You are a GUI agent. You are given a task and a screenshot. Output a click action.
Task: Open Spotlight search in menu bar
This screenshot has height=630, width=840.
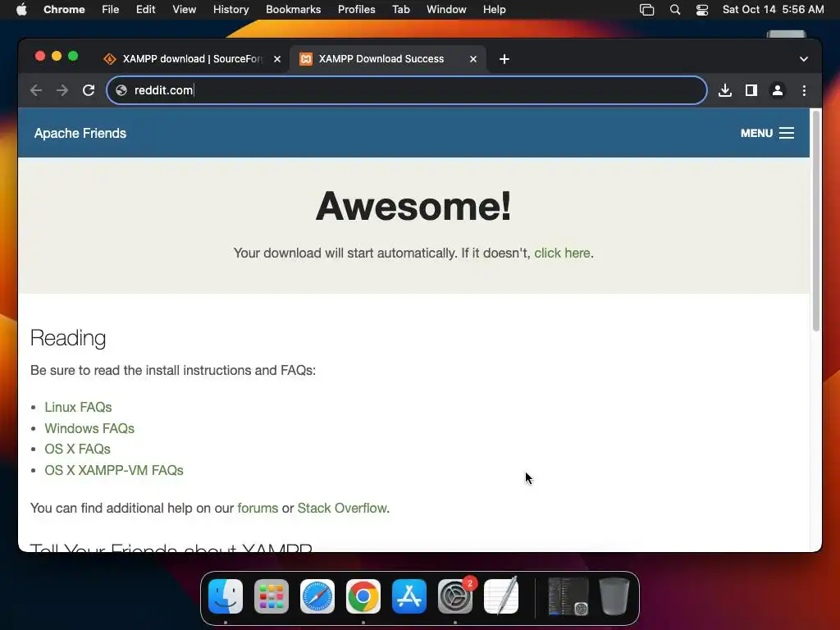[675, 10]
